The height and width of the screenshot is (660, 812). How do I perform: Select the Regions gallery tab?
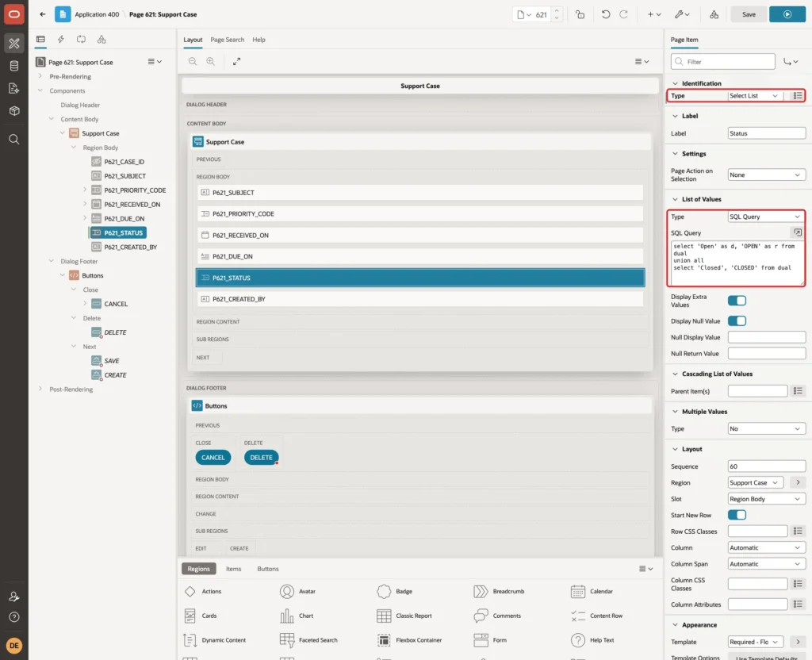tap(199, 569)
